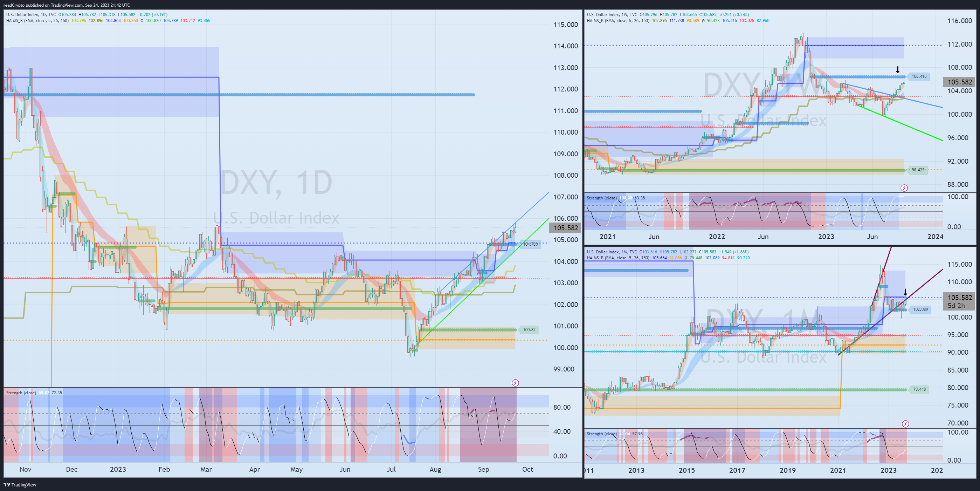Click the 102.089 level label on the monthly chart
Image resolution: width=980 pixels, height=491 pixels.
click(920, 309)
